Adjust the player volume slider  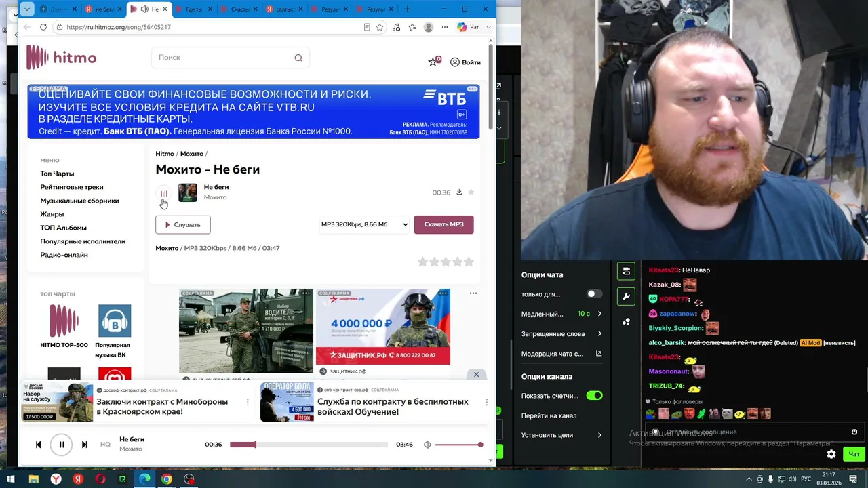pos(459,445)
